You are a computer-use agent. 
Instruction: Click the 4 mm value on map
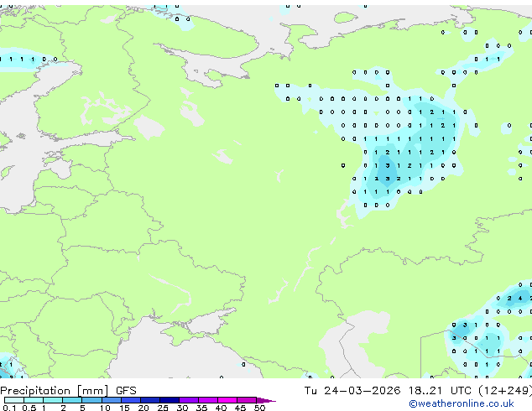520,299
